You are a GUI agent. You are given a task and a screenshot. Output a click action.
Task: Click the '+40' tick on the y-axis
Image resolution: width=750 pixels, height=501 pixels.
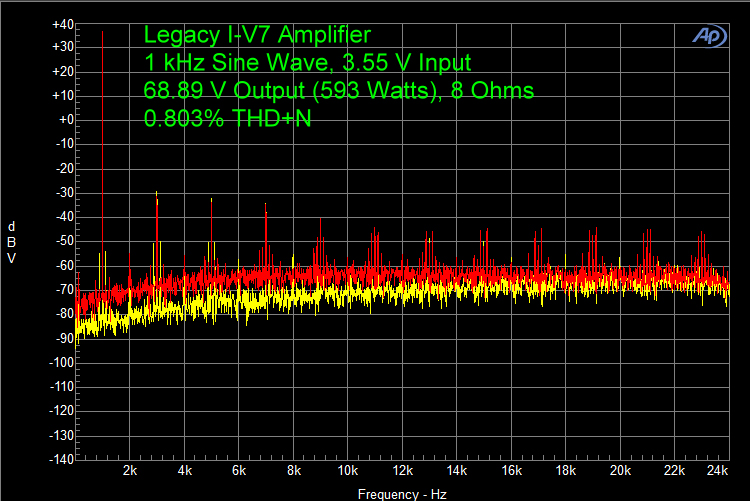[62, 23]
